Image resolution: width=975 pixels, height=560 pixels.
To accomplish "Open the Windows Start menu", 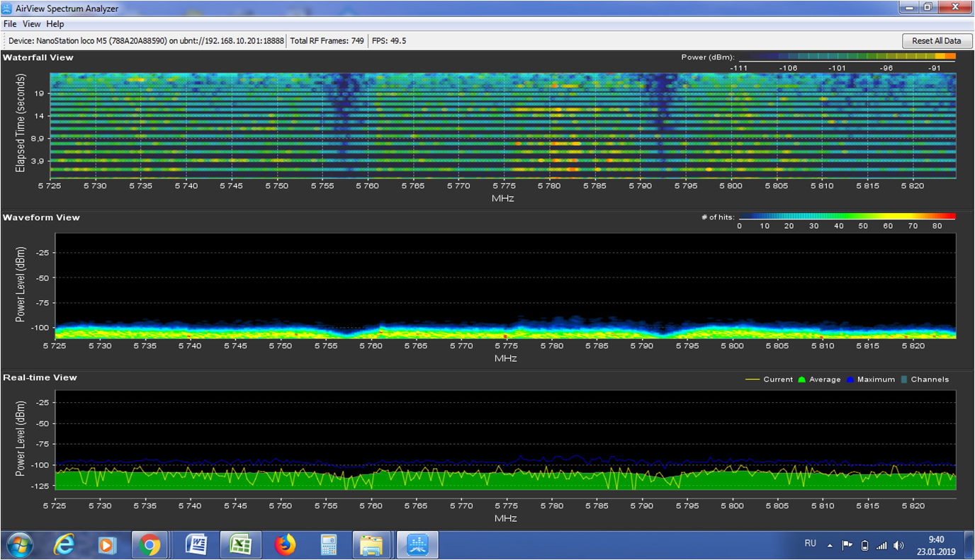I will (19, 545).
